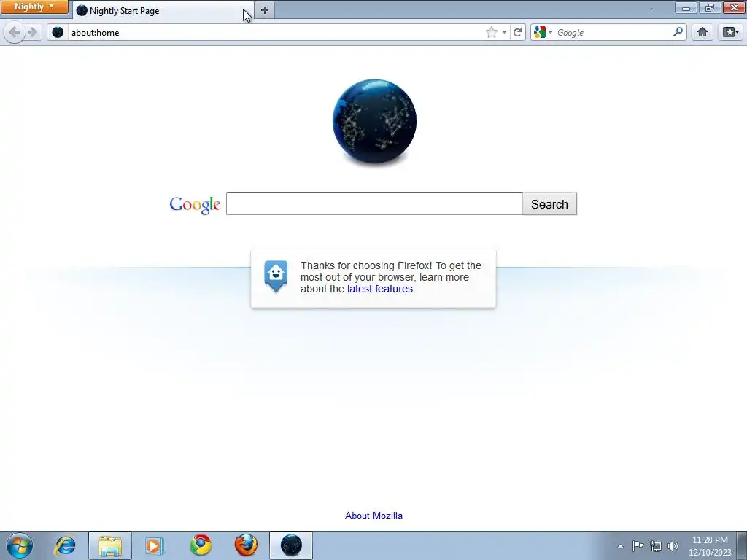The height and width of the screenshot is (560, 747).
Task: Open the Bookmarks menu button
Action: 730,32
